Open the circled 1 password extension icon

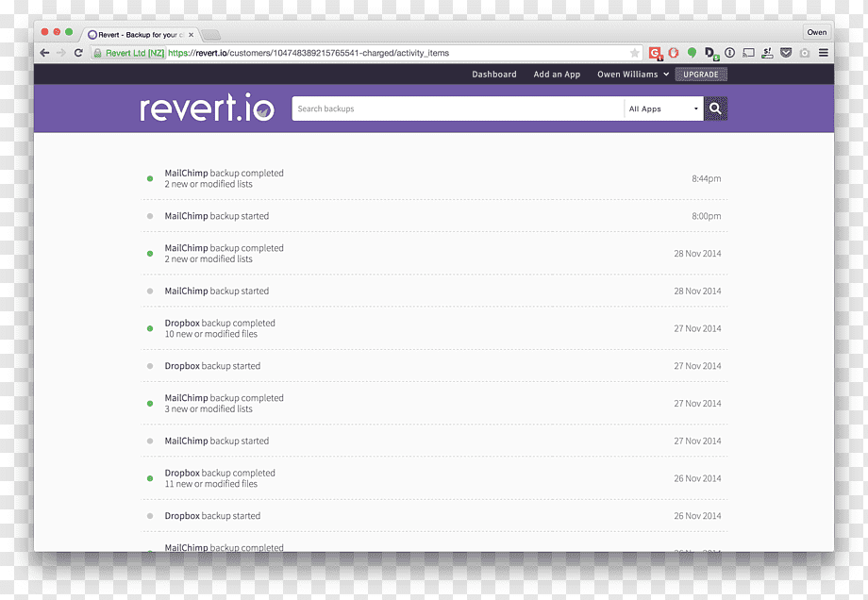click(x=729, y=53)
